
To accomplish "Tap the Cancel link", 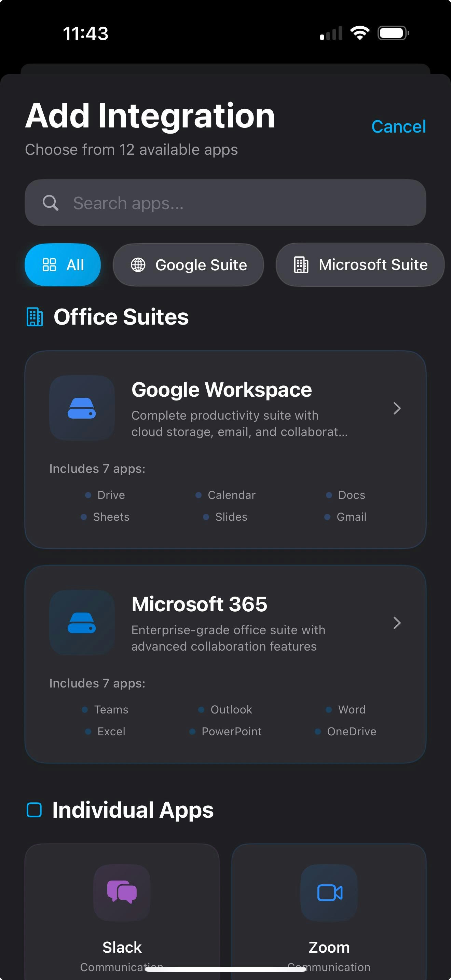I will (398, 127).
